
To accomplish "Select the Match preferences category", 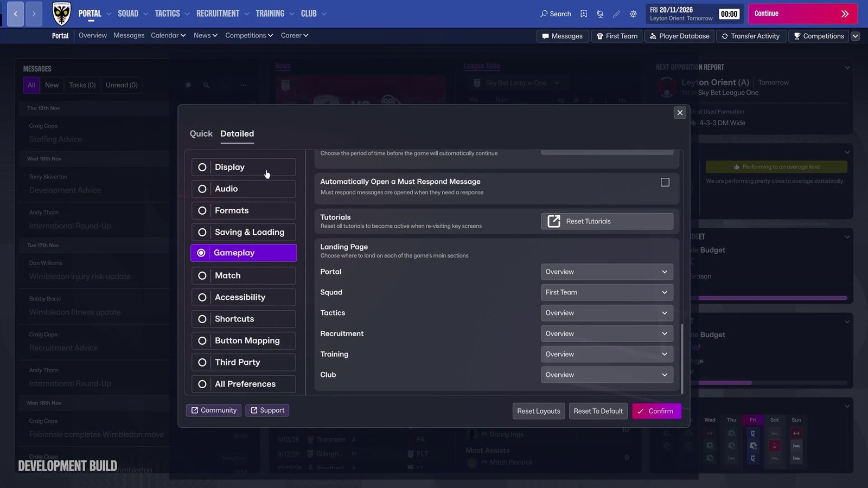I will [244, 275].
